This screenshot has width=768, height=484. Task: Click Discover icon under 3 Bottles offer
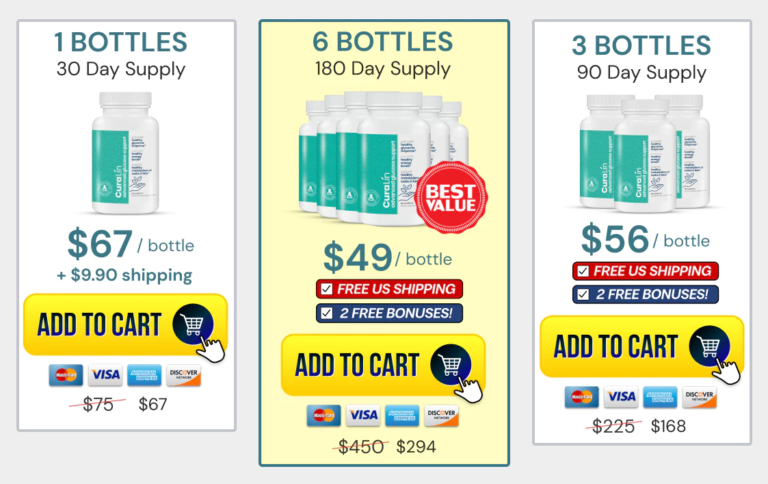click(699, 397)
